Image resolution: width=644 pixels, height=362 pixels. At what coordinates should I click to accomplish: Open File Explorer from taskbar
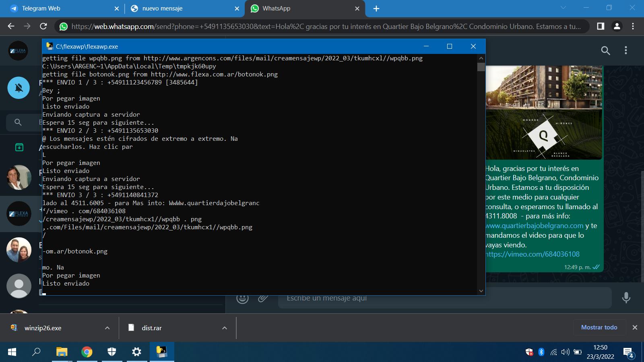[x=62, y=352]
